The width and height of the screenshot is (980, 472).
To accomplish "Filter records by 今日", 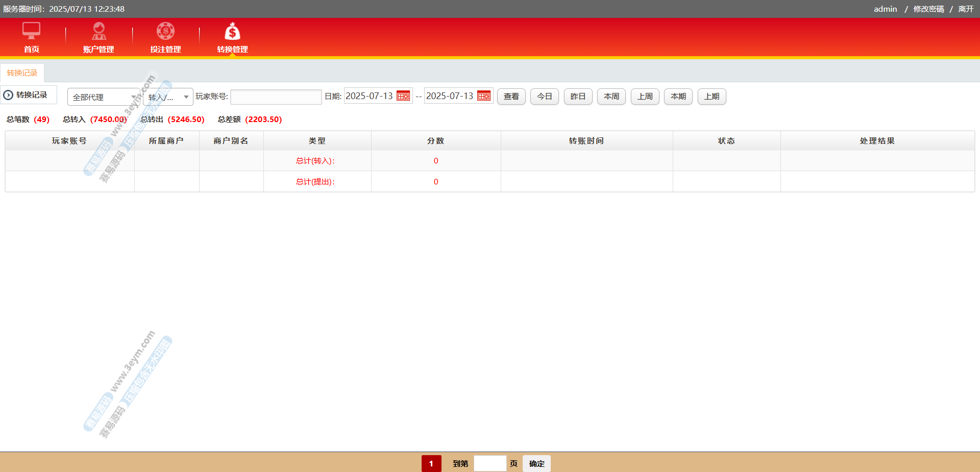I will tap(545, 97).
